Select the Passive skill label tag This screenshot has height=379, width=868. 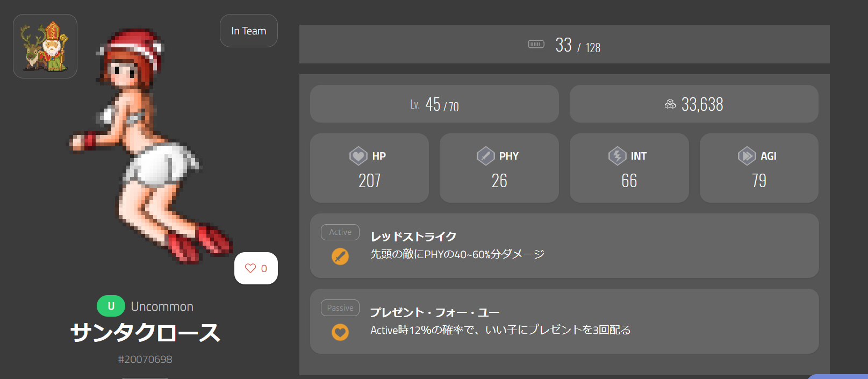coord(340,308)
